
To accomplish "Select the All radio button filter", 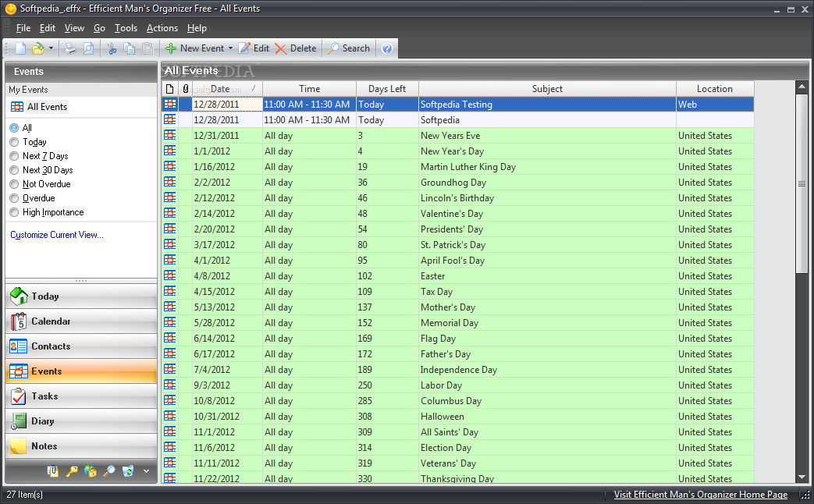I will [x=14, y=128].
